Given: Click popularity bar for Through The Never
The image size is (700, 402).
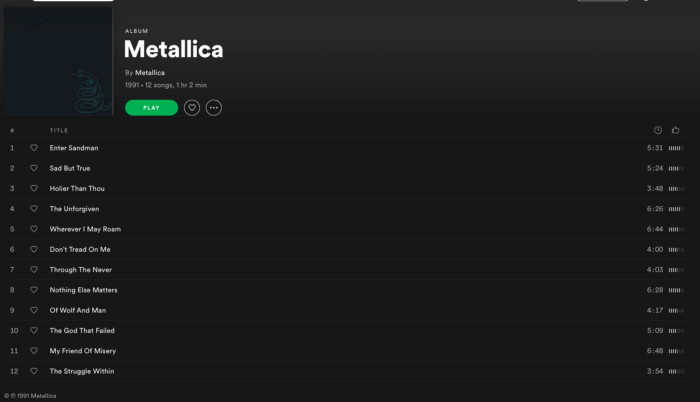Looking at the screenshot, I should pyautogui.click(x=676, y=270).
